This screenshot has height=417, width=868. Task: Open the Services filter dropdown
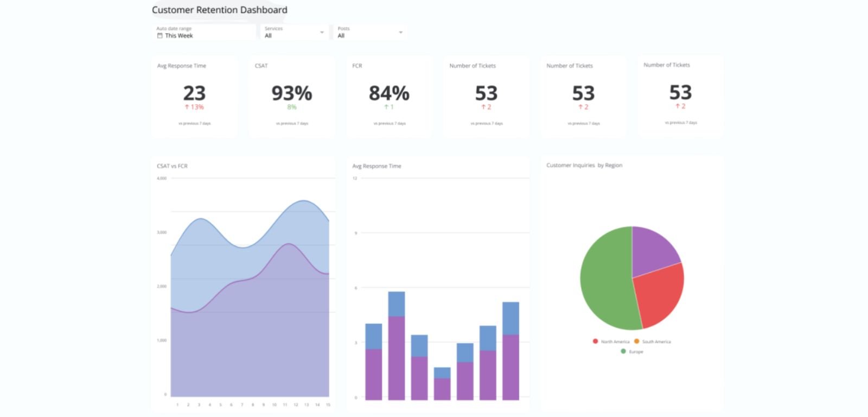(x=294, y=33)
